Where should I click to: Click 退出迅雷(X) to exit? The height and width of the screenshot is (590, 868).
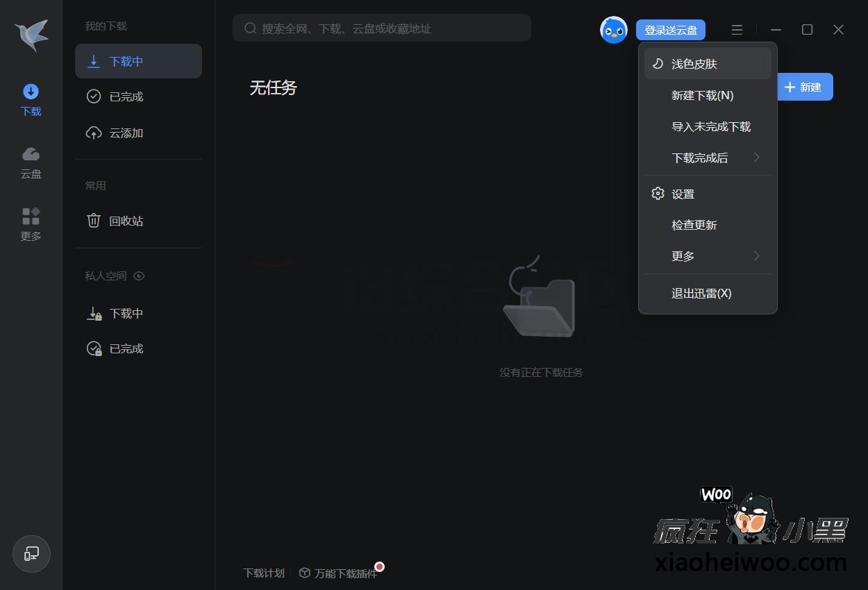[x=701, y=293]
